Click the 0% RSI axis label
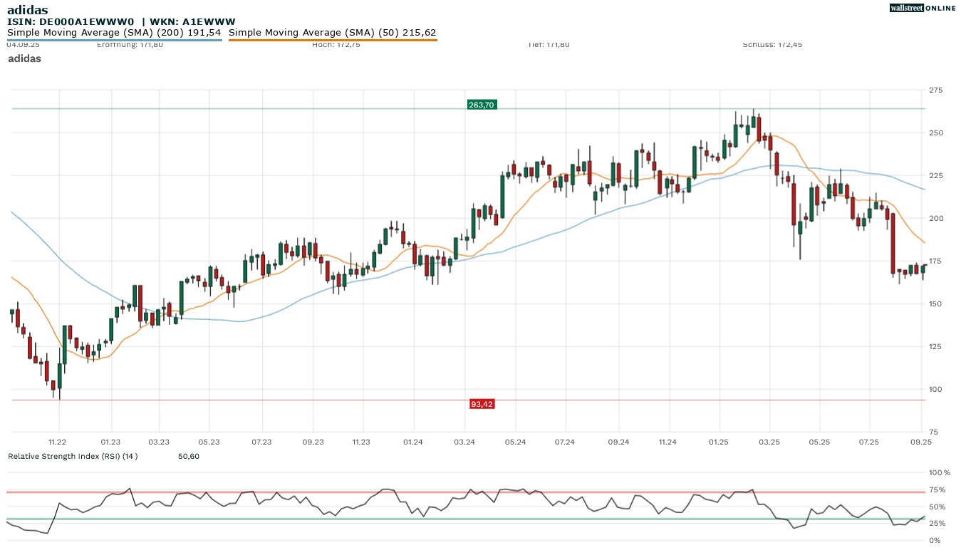The height and width of the screenshot is (560, 961). pyautogui.click(x=935, y=540)
